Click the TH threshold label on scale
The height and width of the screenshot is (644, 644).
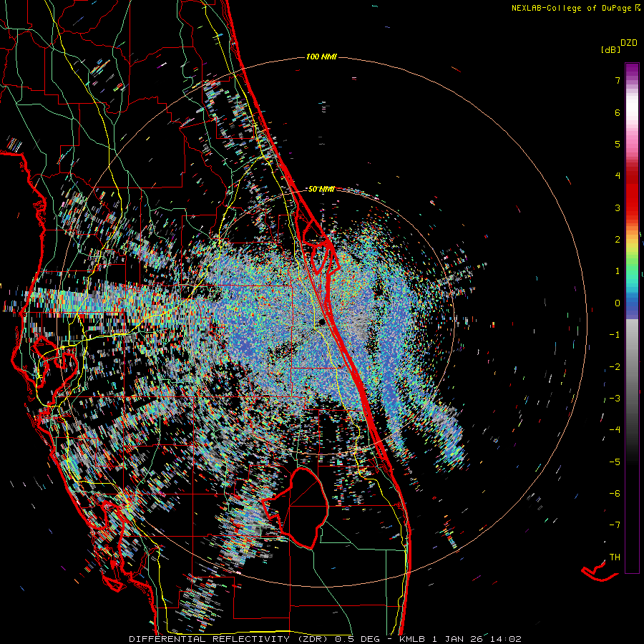pos(615,557)
